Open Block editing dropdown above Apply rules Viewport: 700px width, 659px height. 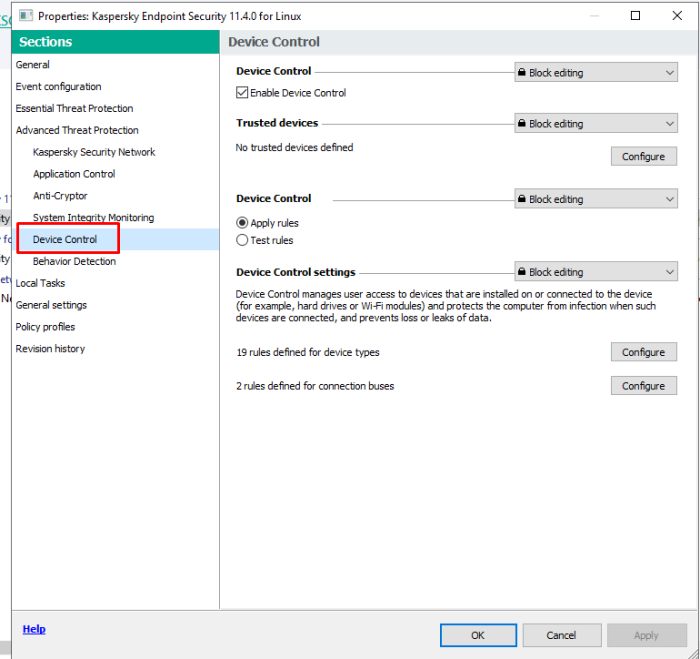(596, 199)
